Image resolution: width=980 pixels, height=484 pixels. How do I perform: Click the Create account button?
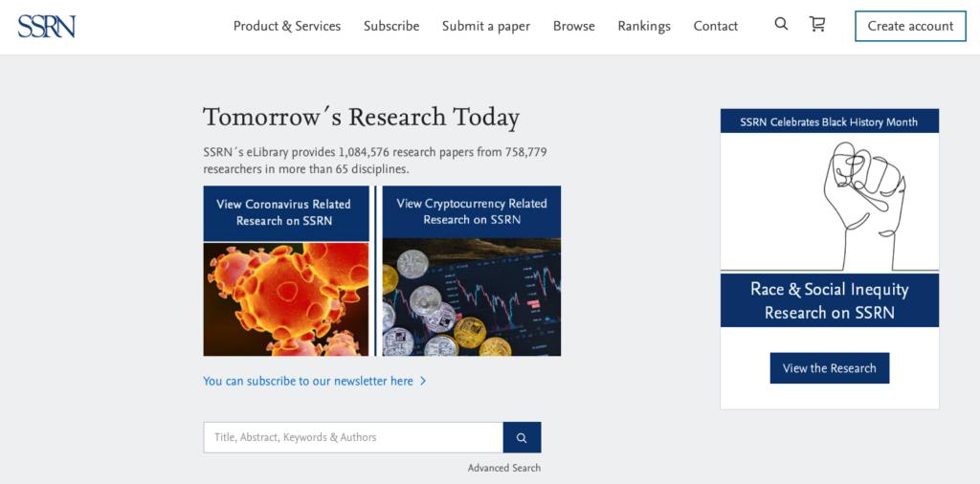click(911, 26)
